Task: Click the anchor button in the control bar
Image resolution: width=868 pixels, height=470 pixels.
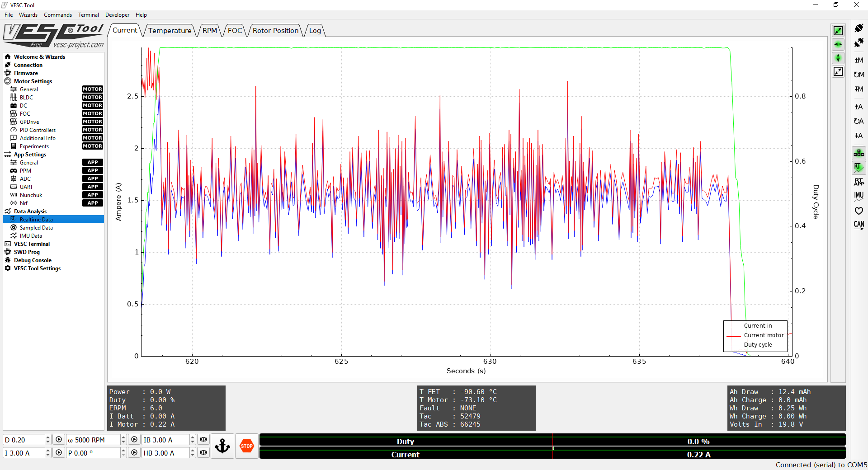Action: 222,446
